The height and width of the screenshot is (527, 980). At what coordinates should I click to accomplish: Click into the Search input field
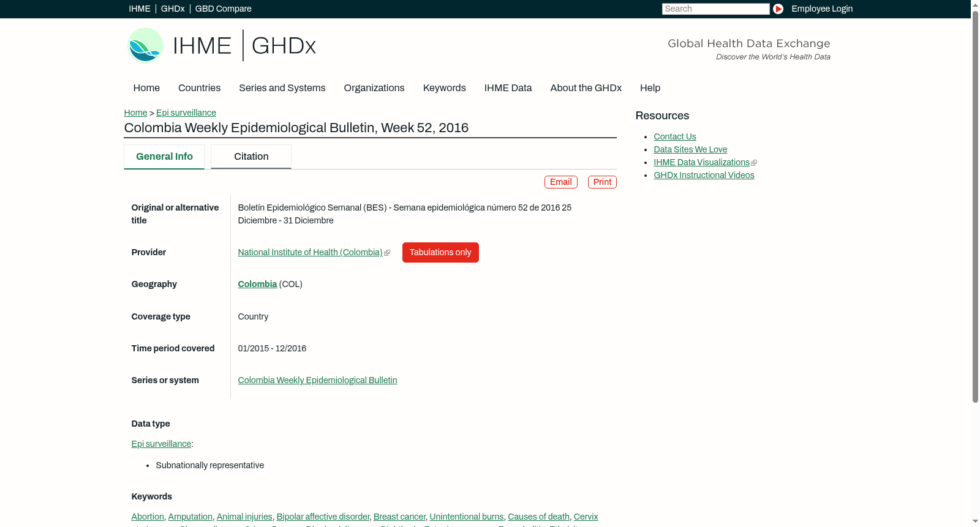pyautogui.click(x=715, y=9)
